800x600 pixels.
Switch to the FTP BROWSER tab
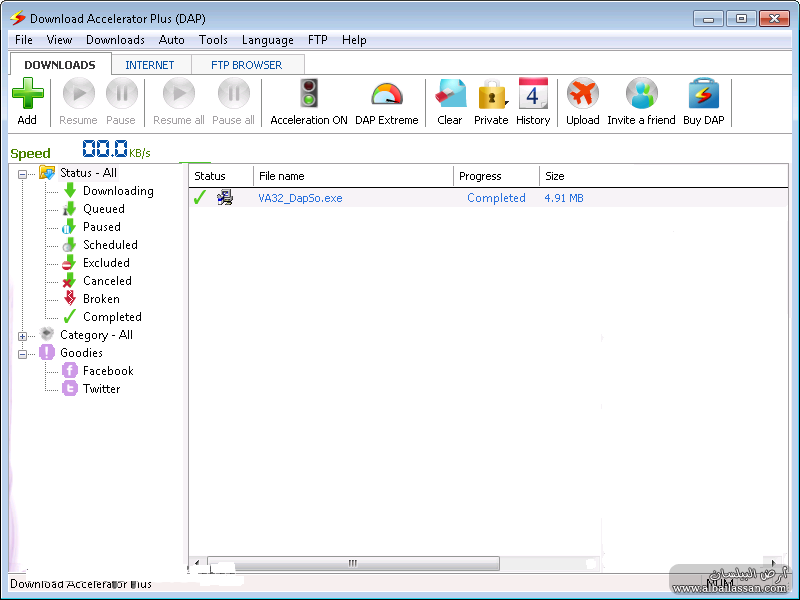pos(247,65)
